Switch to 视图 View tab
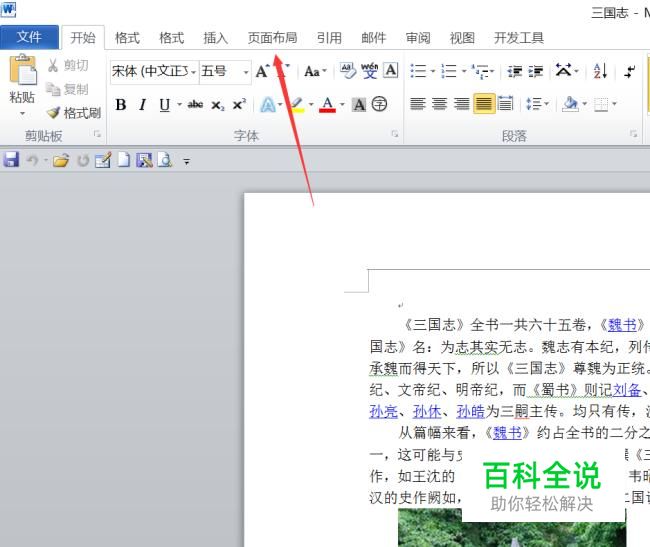Viewport: 650px width, 547px height. pos(462,38)
